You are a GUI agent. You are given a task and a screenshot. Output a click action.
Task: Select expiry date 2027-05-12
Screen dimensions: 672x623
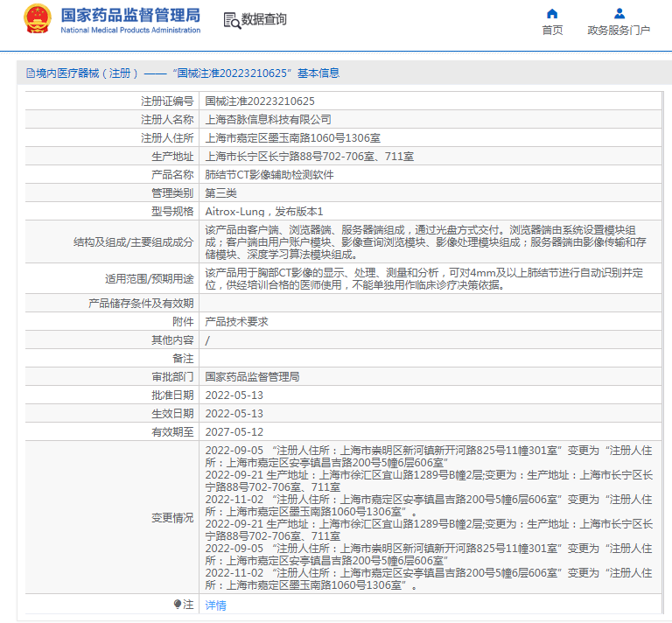click(234, 432)
